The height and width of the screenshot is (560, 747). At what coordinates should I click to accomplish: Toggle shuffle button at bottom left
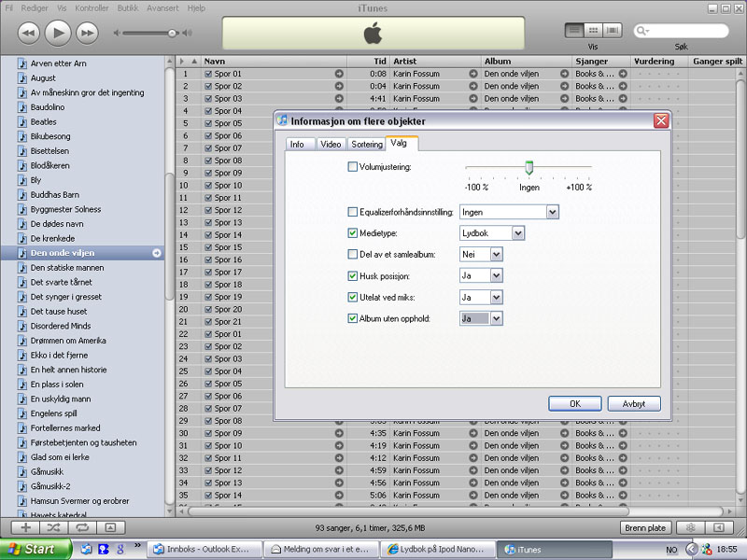click(x=54, y=527)
